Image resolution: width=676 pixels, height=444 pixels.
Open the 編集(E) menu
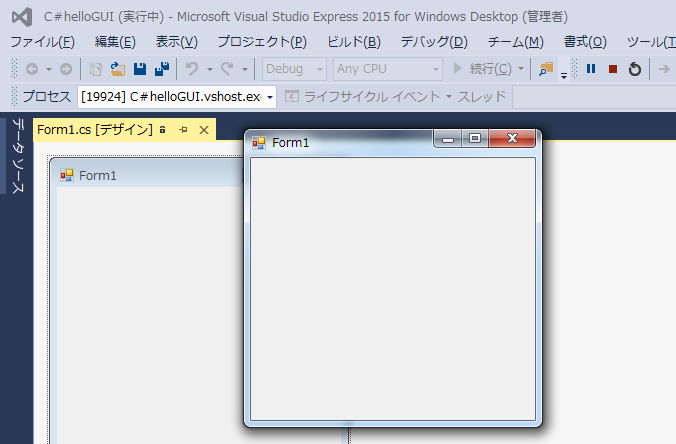(x=115, y=42)
